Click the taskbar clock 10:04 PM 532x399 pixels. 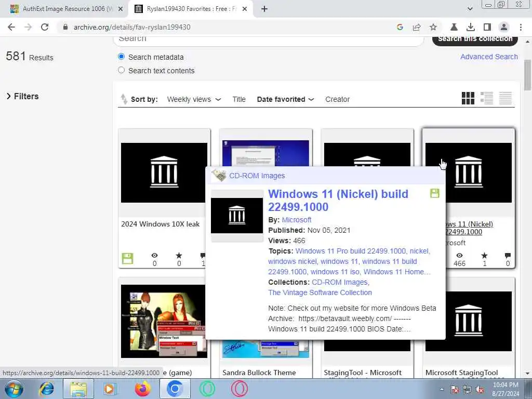(506, 385)
